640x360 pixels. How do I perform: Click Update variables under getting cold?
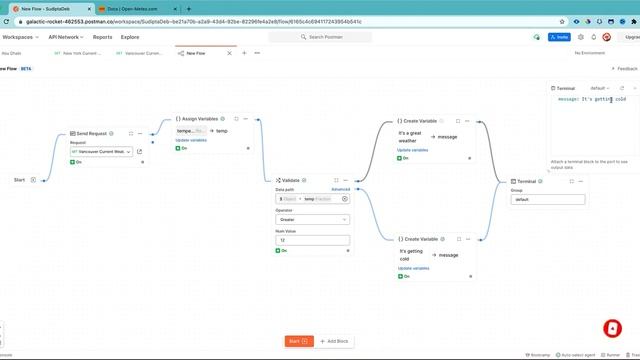[414, 268]
